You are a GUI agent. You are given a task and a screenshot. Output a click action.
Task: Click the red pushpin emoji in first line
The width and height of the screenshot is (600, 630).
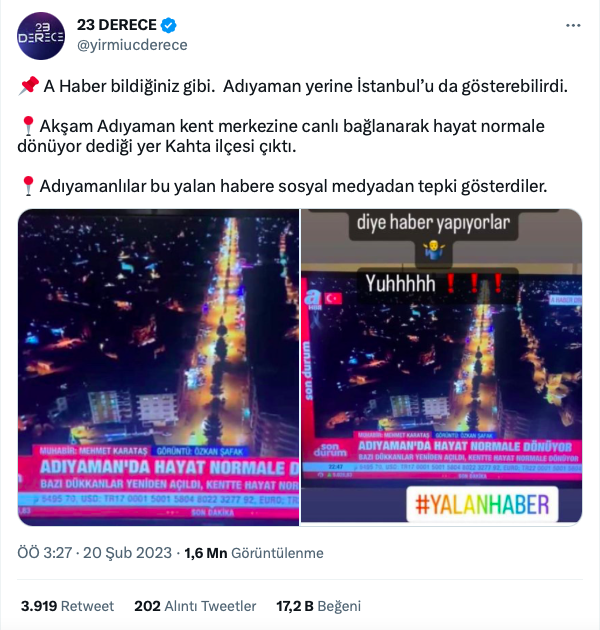[x=29, y=86]
